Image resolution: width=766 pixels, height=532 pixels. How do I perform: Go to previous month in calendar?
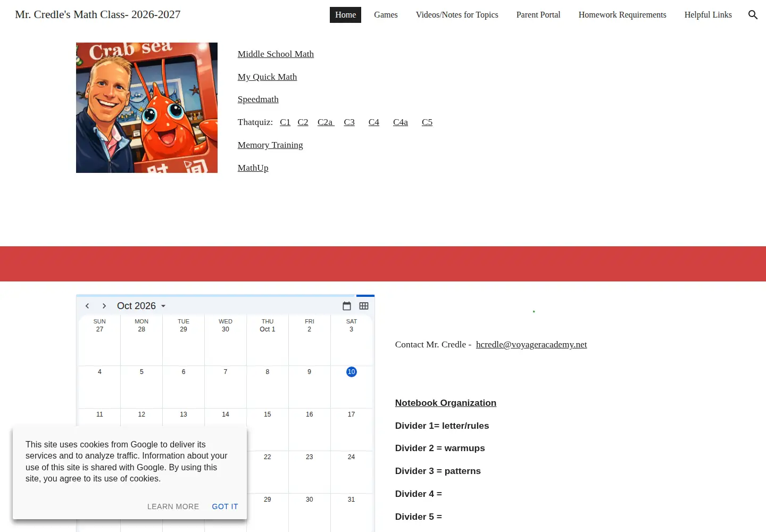(87, 306)
